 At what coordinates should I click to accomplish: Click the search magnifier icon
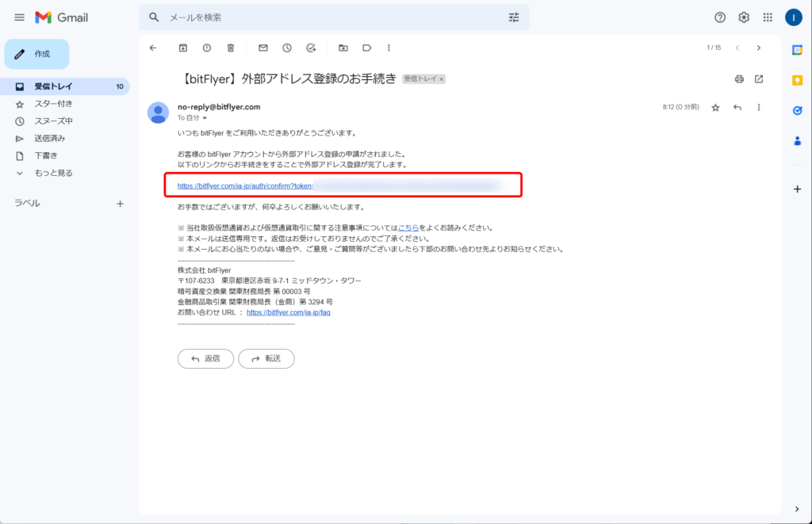pos(154,17)
